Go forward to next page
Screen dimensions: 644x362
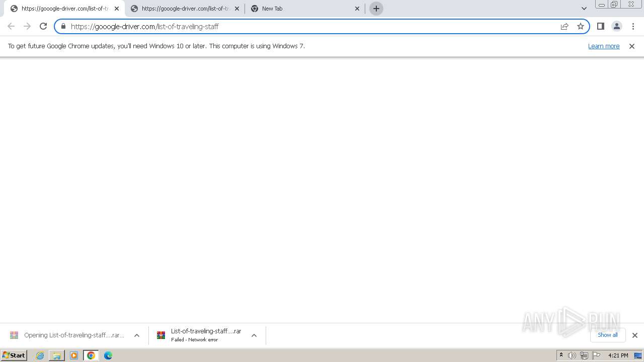(x=27, y=26)
